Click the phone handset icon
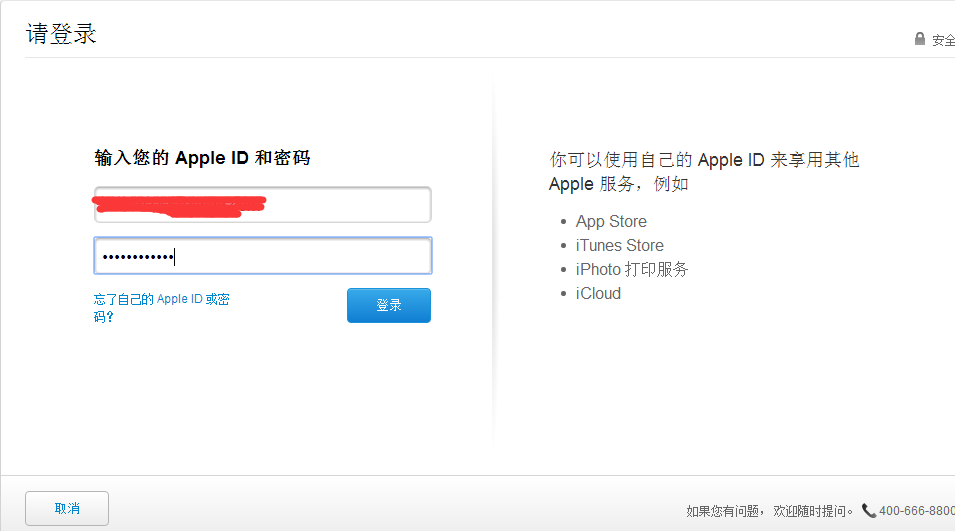This screenshot has height=531, width=955. coord(868,510)
